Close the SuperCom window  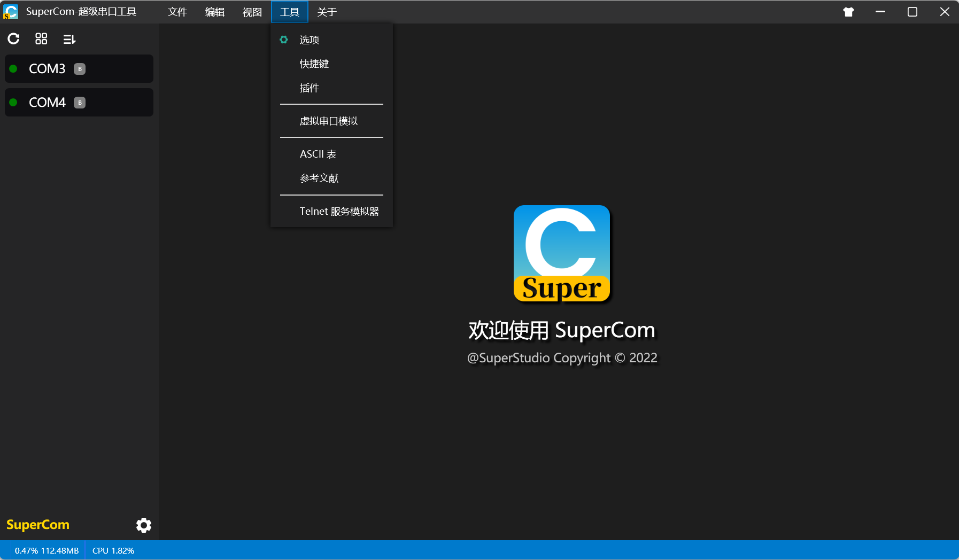click(x=945, y=12)
